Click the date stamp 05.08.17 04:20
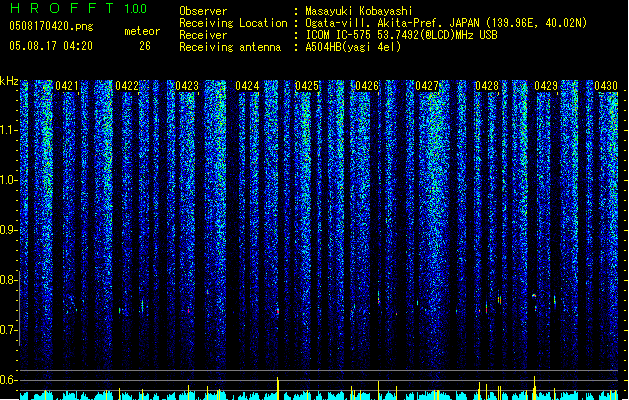629x400 pixels. 51,46
